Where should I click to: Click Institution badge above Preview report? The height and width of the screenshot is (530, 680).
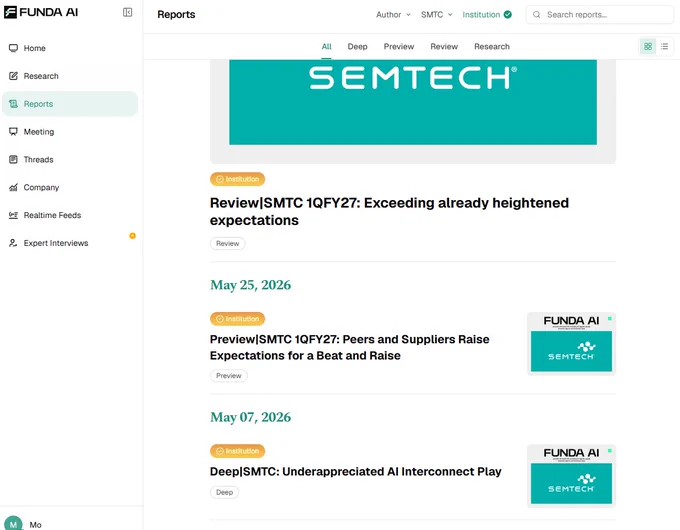tap(237, 319)
